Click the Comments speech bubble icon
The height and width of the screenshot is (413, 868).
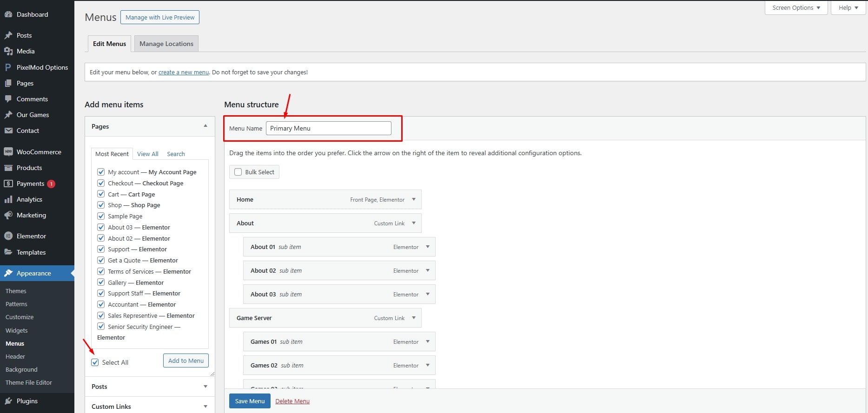pos(8,99)
